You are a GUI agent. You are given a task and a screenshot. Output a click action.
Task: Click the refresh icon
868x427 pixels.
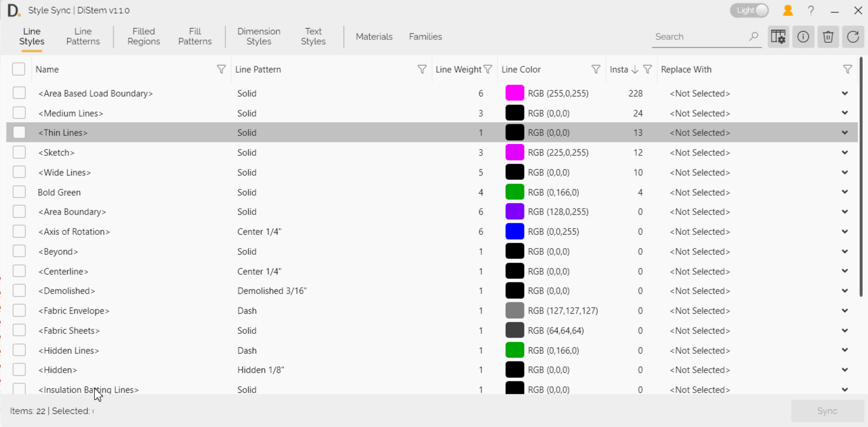[853, 37]
